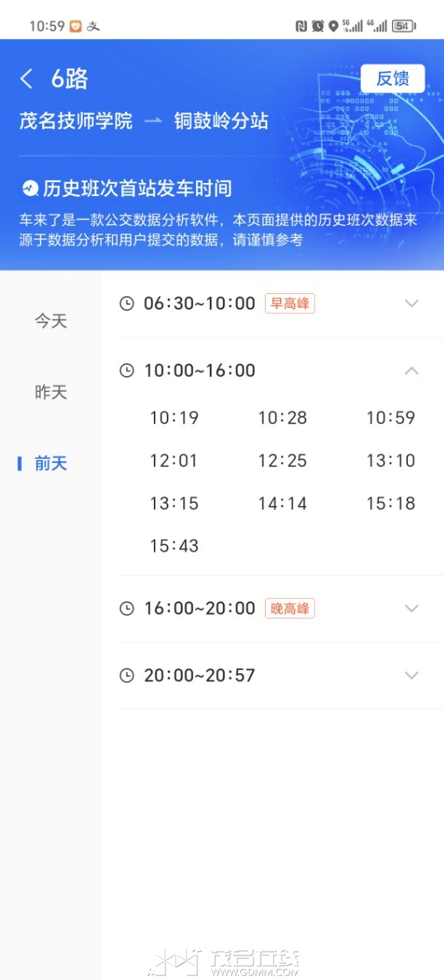Open the 反馈 feedback button

[393, 78]
